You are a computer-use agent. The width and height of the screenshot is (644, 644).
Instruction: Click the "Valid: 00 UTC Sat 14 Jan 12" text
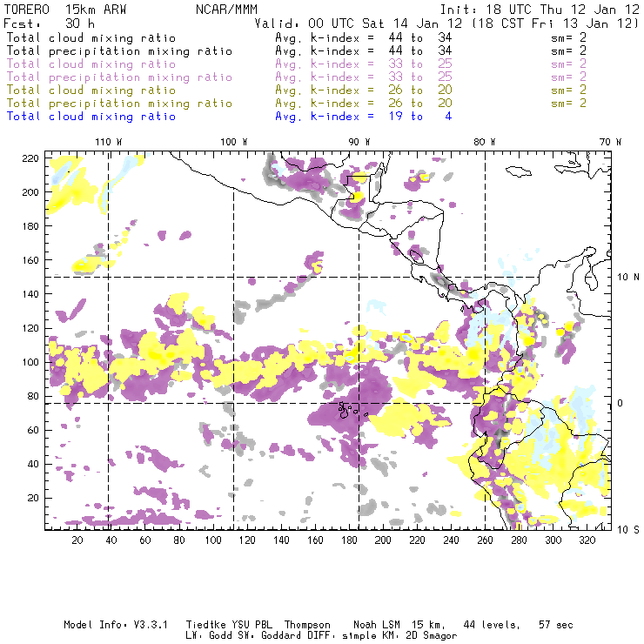(359, 23)
